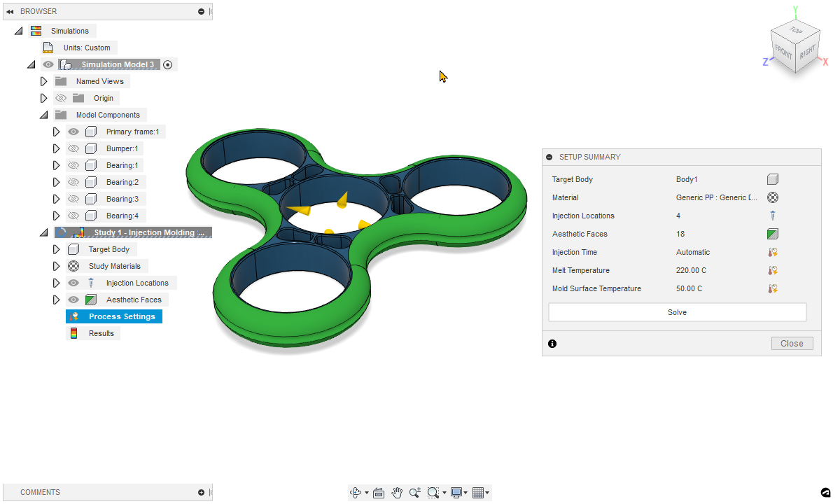Image resolution: width=840 pixels, height=504 pixels.
Task: Click the injection locations icon in Setup Summary
Action: pyautogui.click(x=773, y=216)
